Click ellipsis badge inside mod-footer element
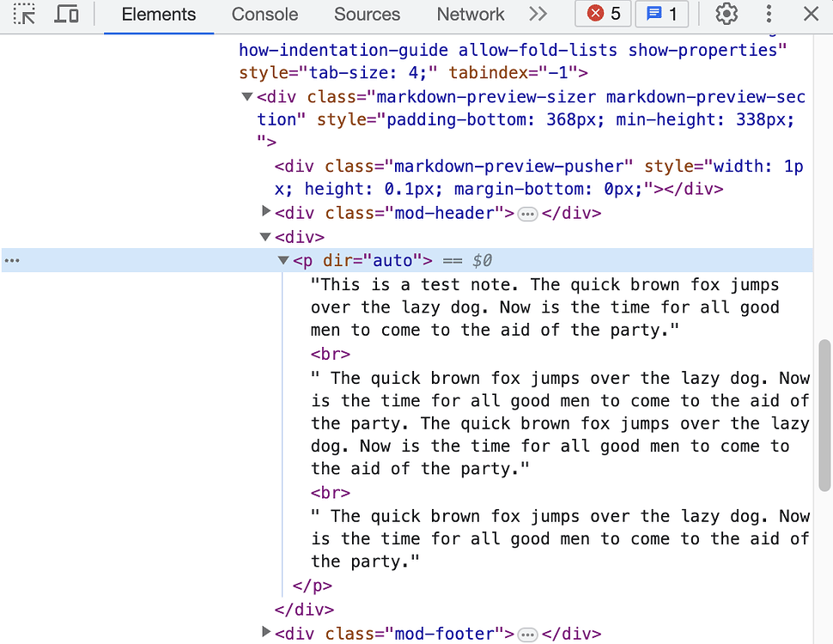833x644 pixels. [527, 635]
